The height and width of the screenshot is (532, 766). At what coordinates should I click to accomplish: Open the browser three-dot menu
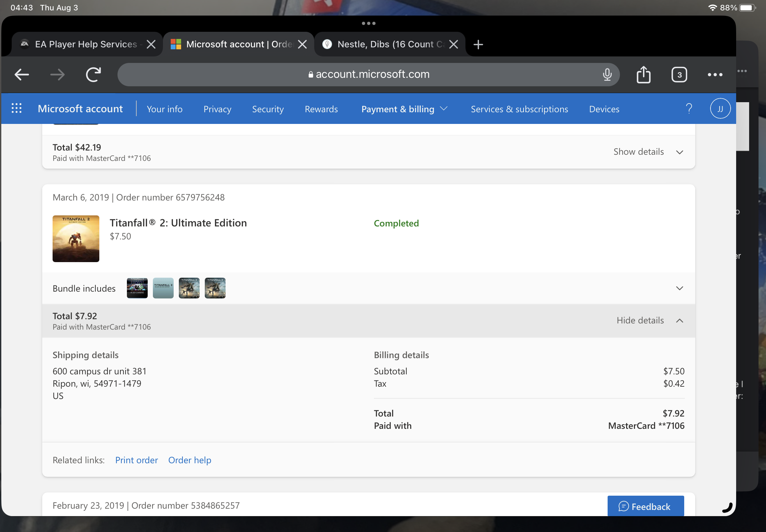715,75
